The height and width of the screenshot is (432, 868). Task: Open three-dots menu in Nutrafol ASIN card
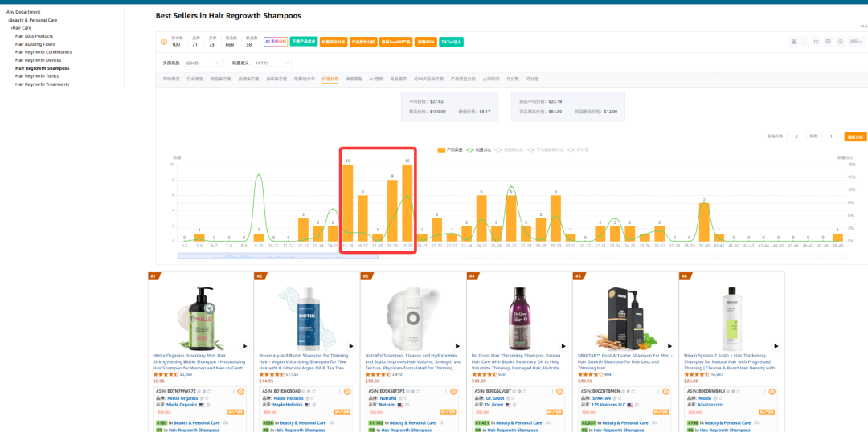(x=445, y=392)
